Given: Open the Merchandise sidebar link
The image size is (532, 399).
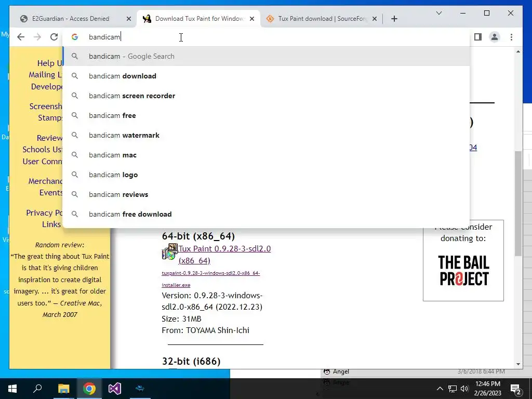Looking at the screenshot, I should tap(46, 181).
